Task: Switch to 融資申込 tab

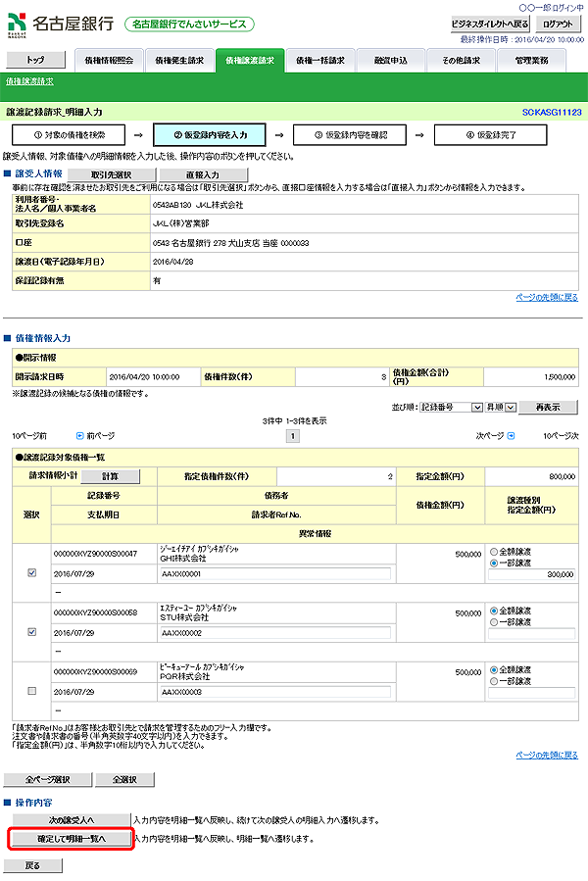Action: (391, 61)
